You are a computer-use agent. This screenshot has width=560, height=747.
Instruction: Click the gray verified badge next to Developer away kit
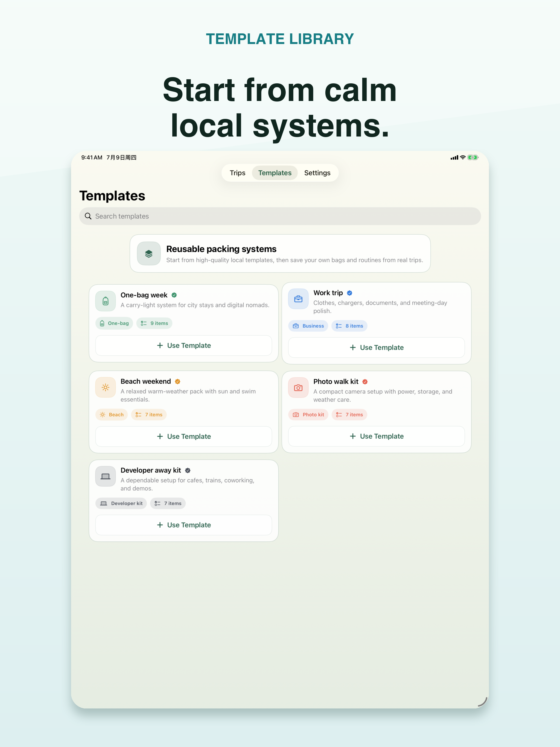tap(188, 470)
